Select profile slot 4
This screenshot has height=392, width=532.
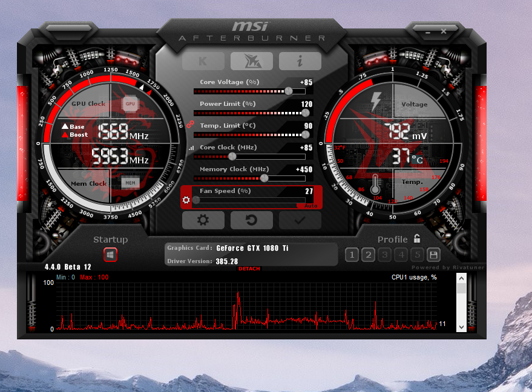pyautogui.click(x=401, y=255)
